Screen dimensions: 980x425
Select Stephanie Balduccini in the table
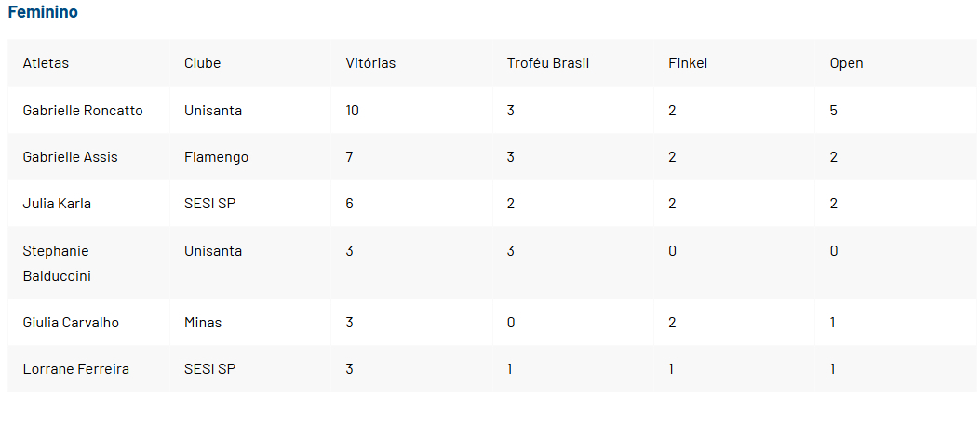coord(57,263)
